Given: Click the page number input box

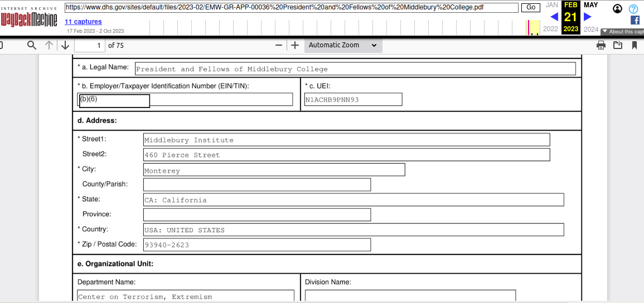Looking at the screenshot, I should [x=90, y=45].
